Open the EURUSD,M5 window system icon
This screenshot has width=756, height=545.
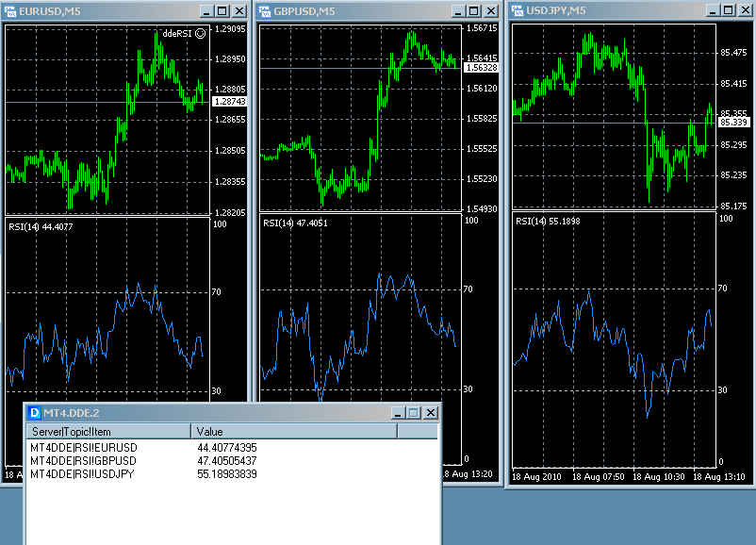pos(10,10)
